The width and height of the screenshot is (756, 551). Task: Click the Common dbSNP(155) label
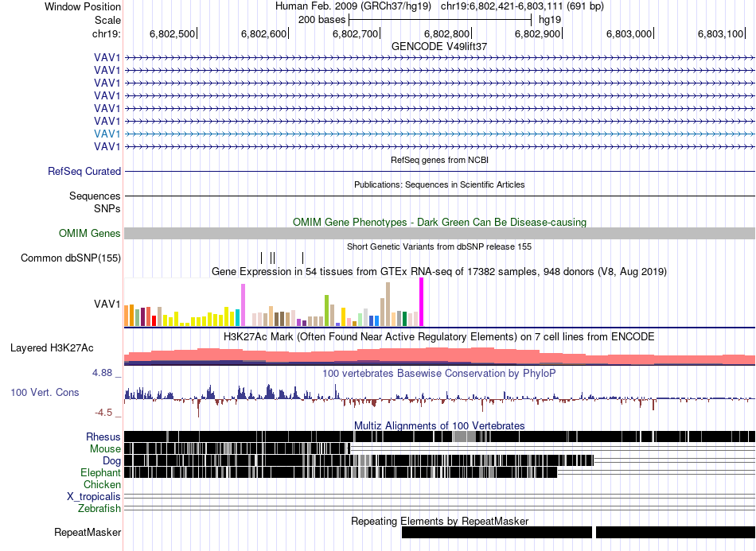(71, 258)
